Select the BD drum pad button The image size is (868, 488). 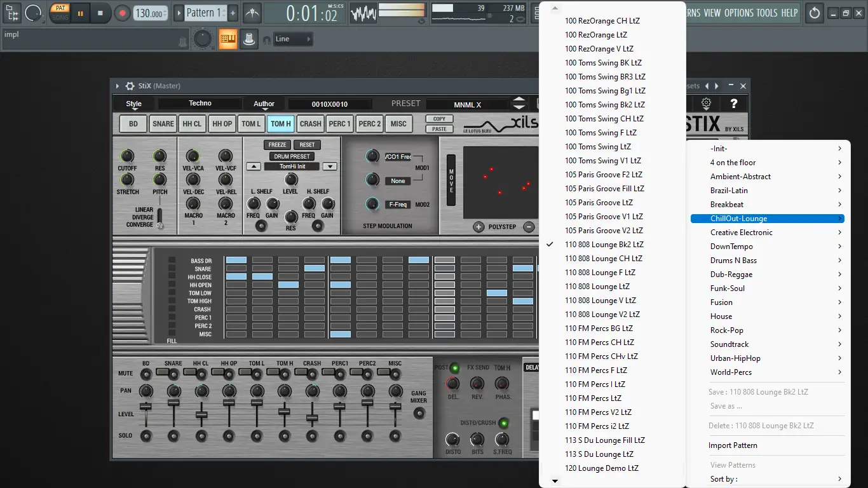pos(133,124)
